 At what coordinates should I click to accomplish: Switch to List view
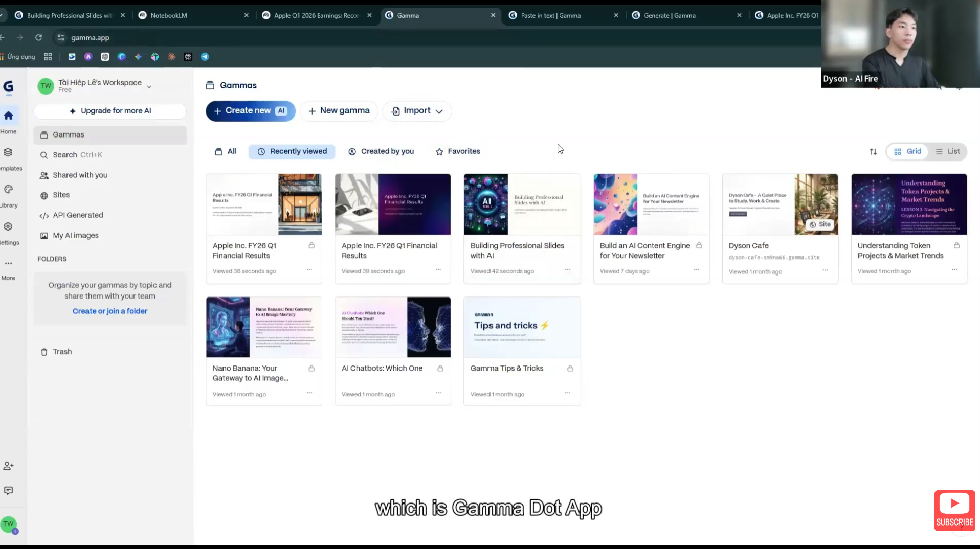point(948,151)
